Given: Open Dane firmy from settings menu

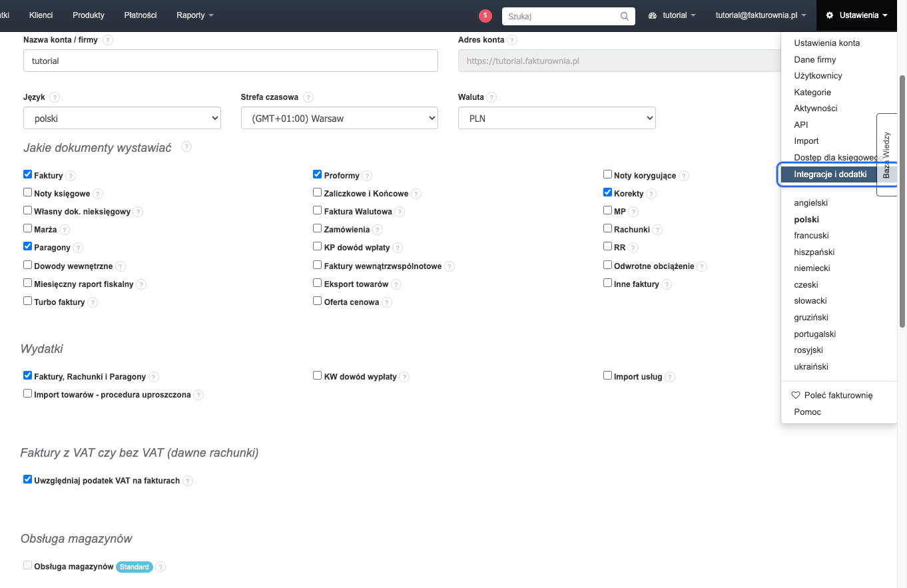Looking at the screenshot, I should [x=815, y=60].
